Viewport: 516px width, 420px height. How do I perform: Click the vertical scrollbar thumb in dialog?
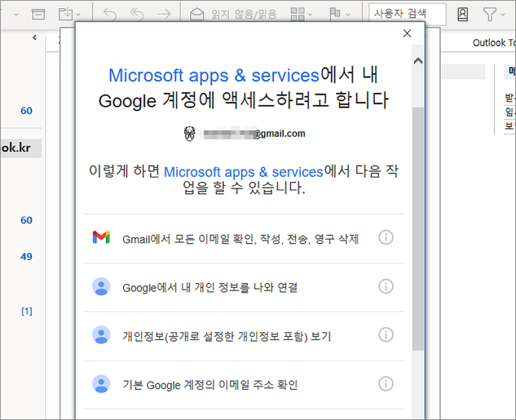tap(418, 229)
